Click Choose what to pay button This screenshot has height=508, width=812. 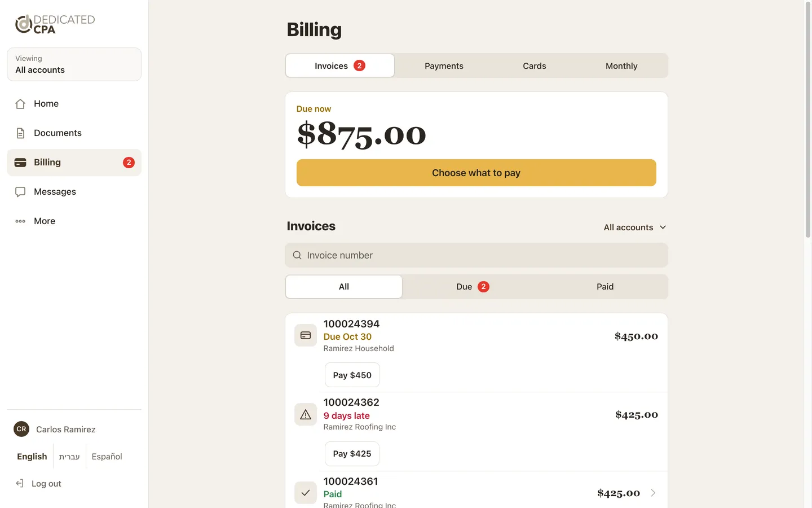(476, 173)
